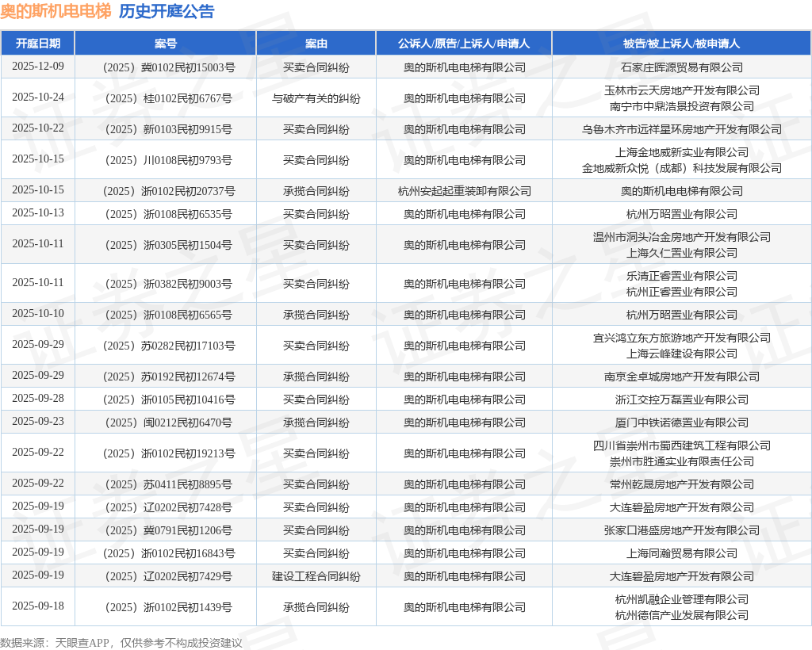Image resolution: width=812 pixels, height=650 pixels.
Task: Select date 2025-09-18
Action: pos(38,606)
